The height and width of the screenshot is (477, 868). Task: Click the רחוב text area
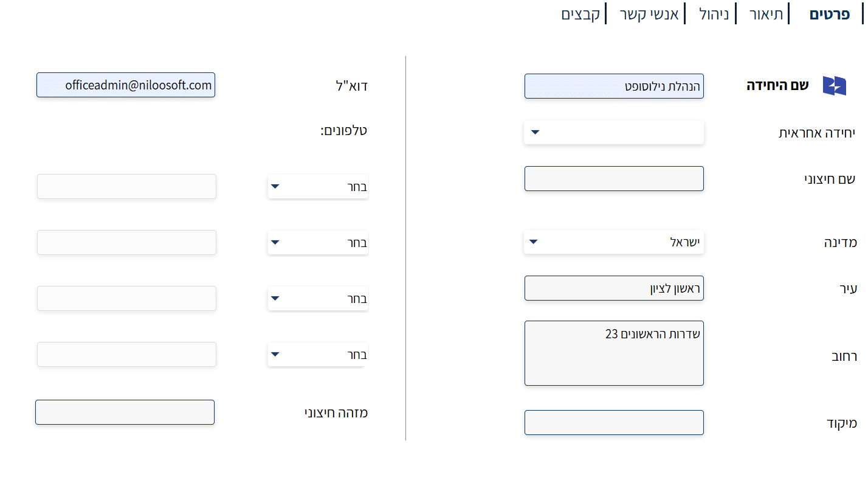(614, 353)
